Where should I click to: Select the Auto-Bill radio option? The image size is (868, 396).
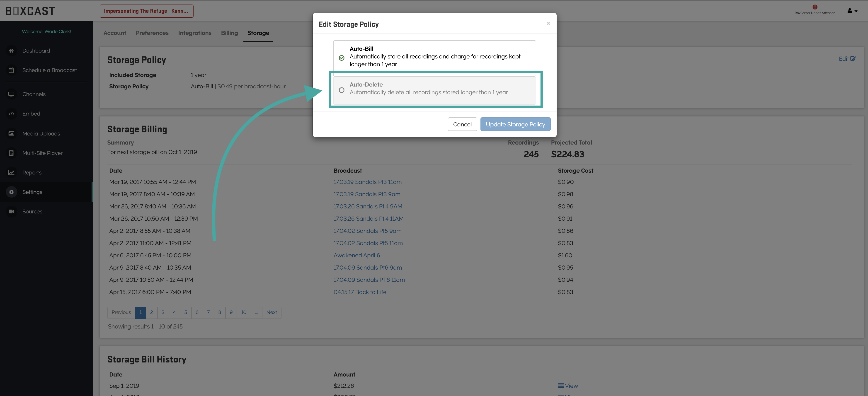pos(341,58)
